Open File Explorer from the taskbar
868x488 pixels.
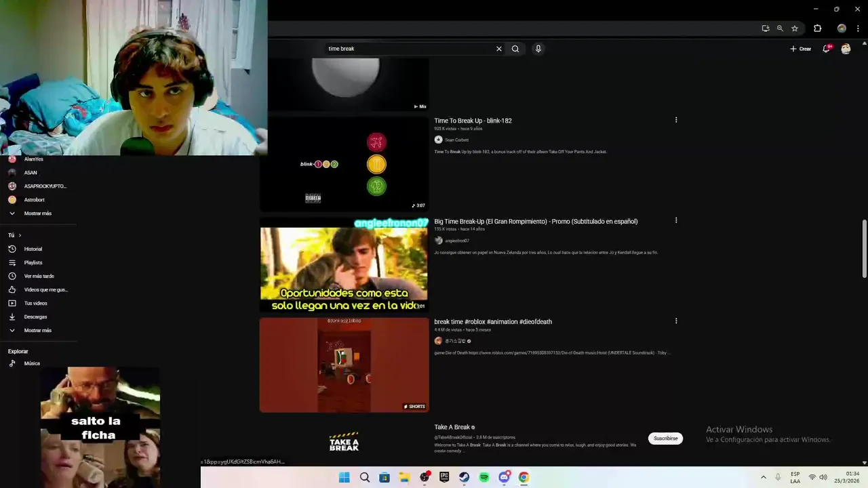[x=404, y=477]
